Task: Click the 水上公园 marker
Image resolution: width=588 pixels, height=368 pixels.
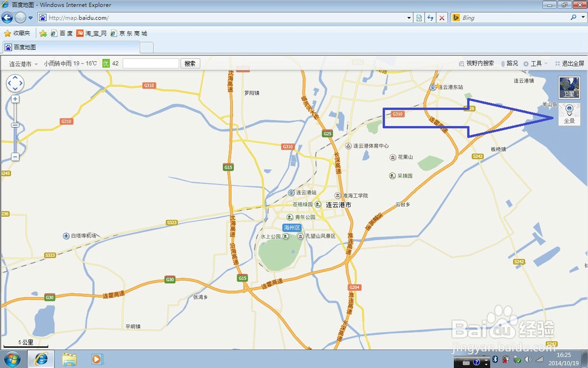Action: point(286,236)
